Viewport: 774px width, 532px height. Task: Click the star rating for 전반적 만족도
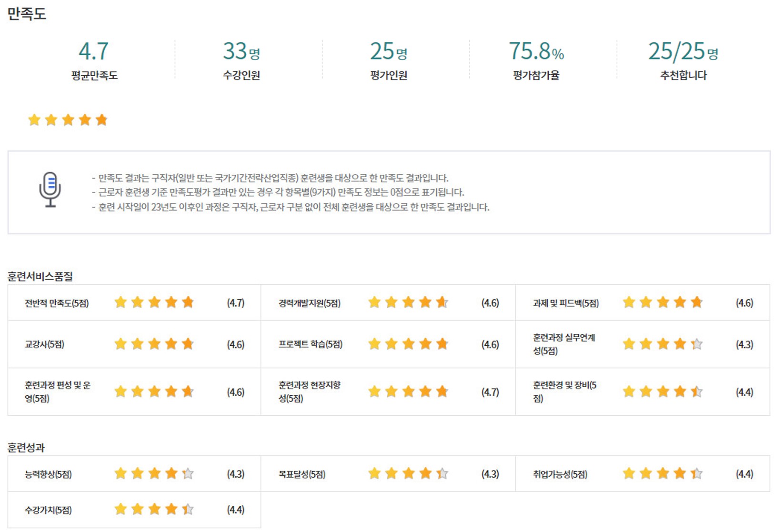(x=154, y=302)
